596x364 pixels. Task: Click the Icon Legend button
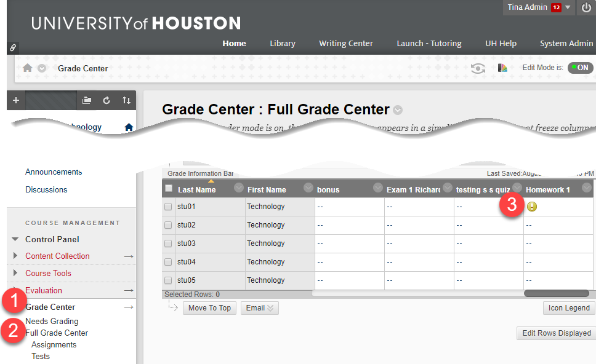point(569,308)
